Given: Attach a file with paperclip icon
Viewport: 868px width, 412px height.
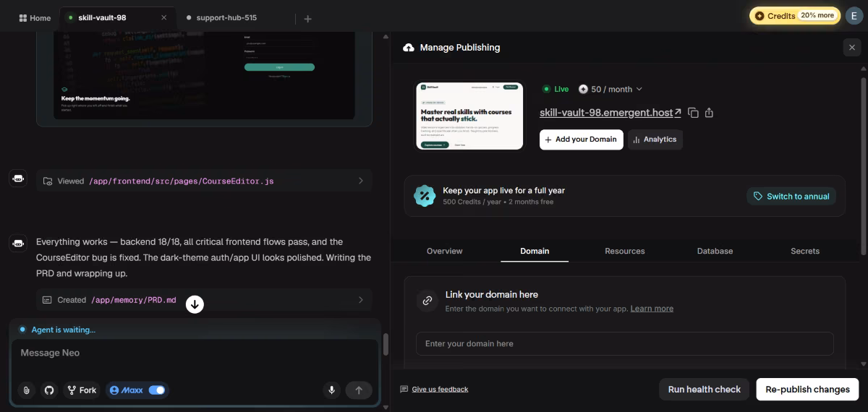Looking at the screenshot, I should [26, 390].
